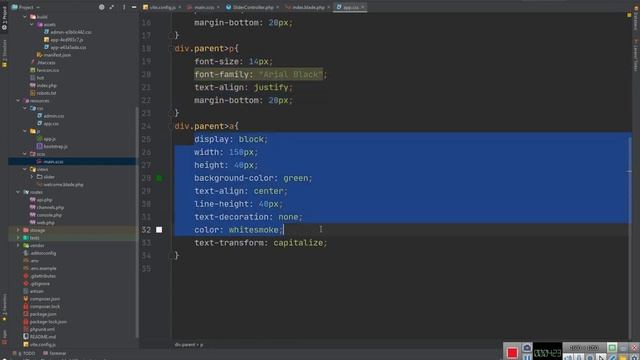Screen dimensions: 640x360
Task: Switch to the index.blade.php editor tab
Action: [308, 7]
